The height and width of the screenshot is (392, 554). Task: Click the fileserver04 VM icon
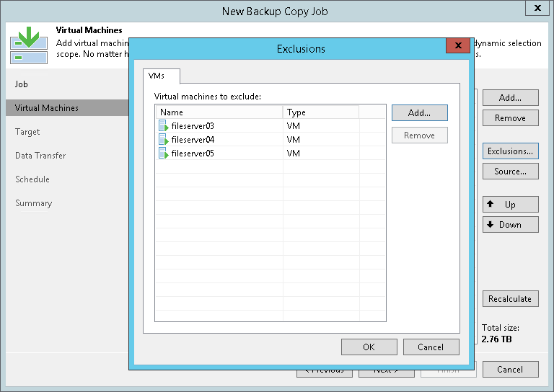point(163,139)
